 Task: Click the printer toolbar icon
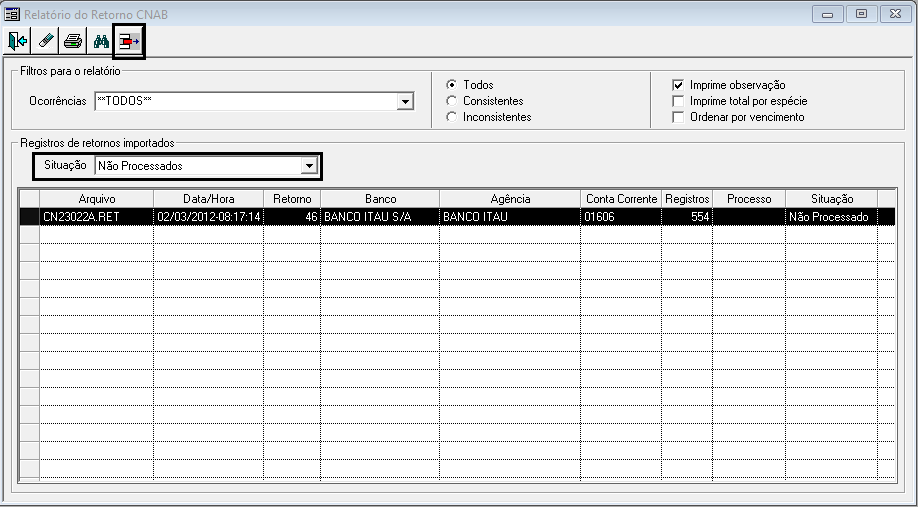[73, 42]
